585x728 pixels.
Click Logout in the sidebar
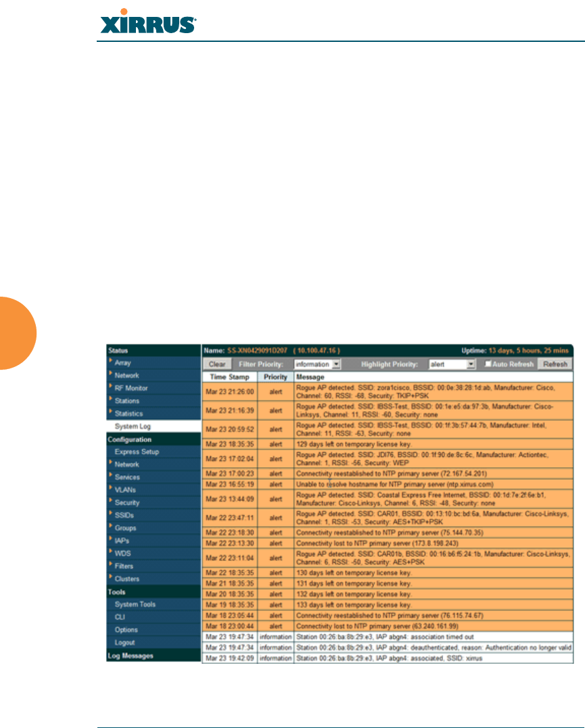(124, 643)
